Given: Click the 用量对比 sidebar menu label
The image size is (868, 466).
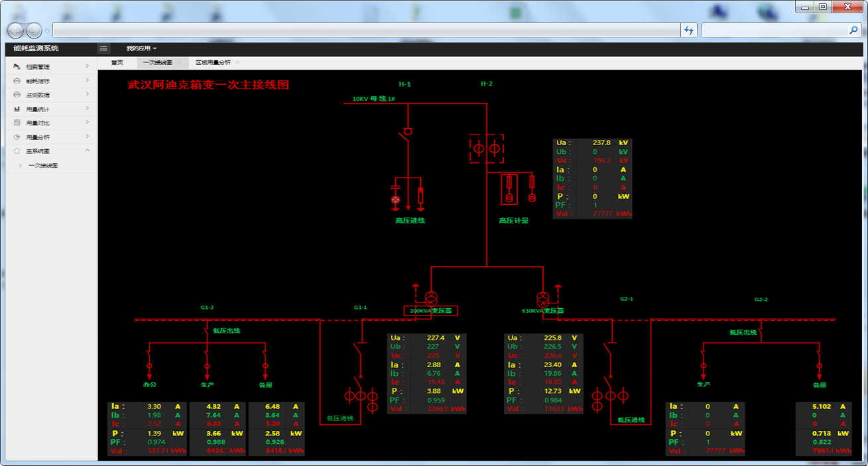Looking at the screenshot, I should pos(37,123).
